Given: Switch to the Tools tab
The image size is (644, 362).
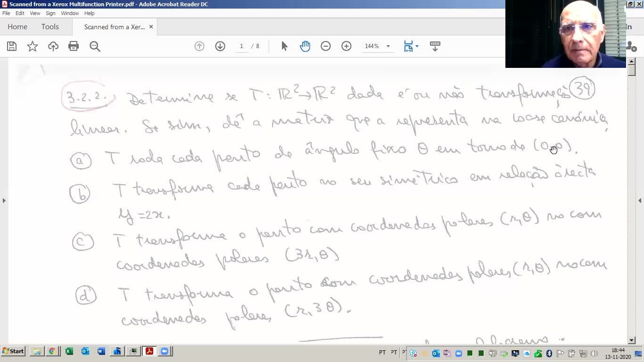Looking at the screenshot, I should click(x=50, y=27).
